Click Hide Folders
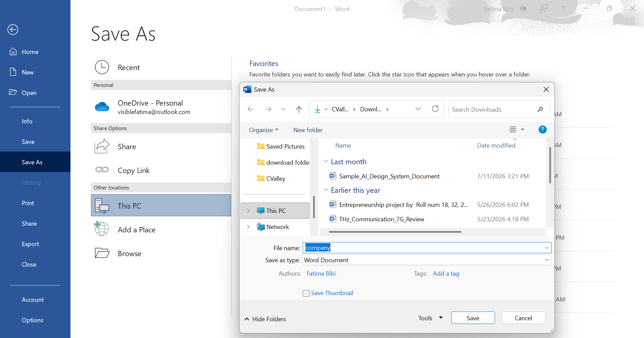This screenshot has height=338, width=644. (265, 319)
